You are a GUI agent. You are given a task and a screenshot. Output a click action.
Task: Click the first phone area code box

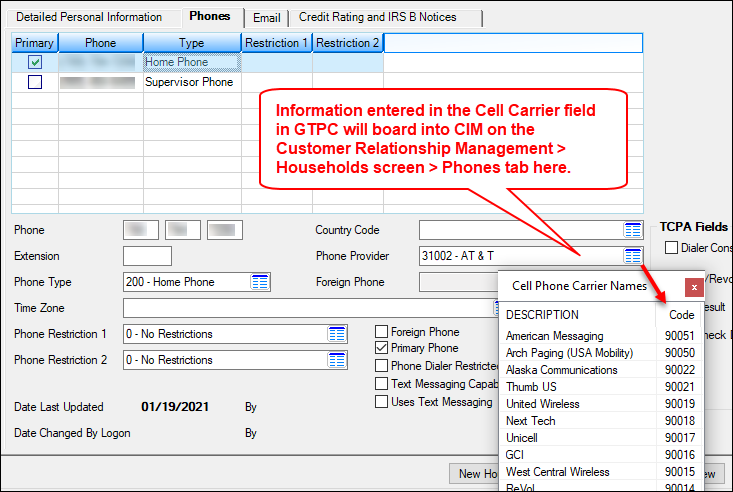141,230
